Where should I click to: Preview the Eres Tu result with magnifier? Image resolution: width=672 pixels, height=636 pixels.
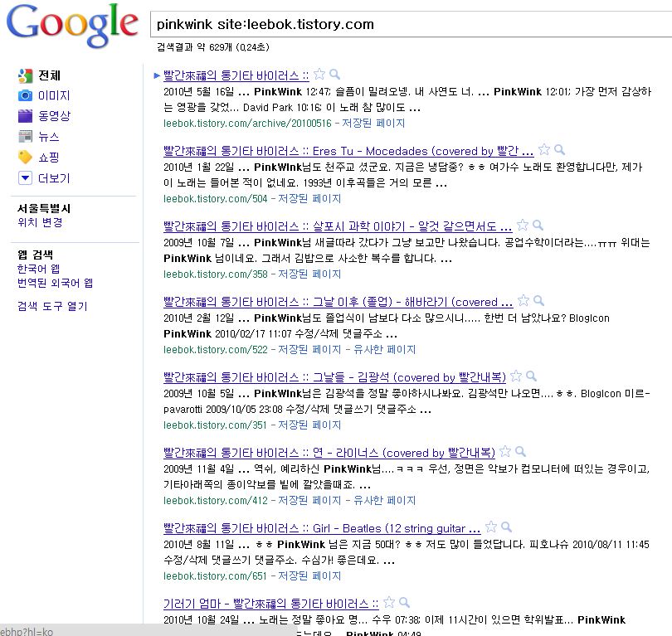(559, 149)
